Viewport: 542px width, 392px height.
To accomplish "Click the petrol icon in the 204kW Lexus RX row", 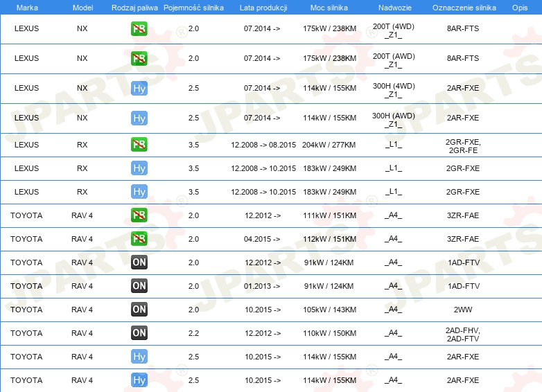I will coord(139,145).
